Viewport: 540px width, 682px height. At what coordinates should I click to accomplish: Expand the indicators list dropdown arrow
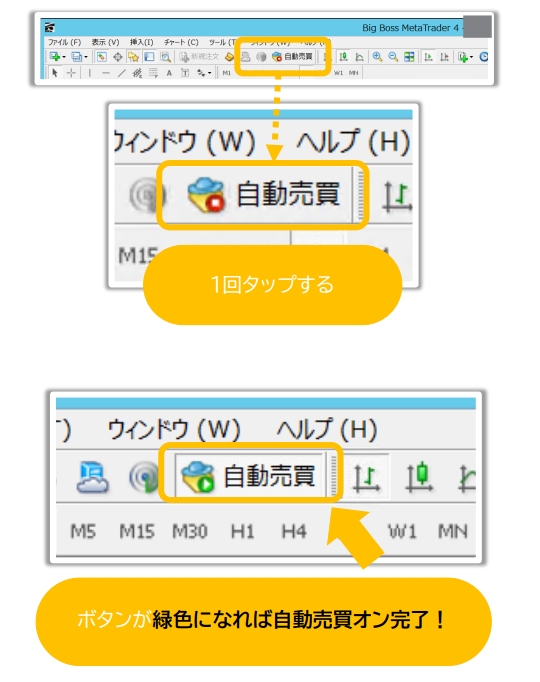(472, 57)
